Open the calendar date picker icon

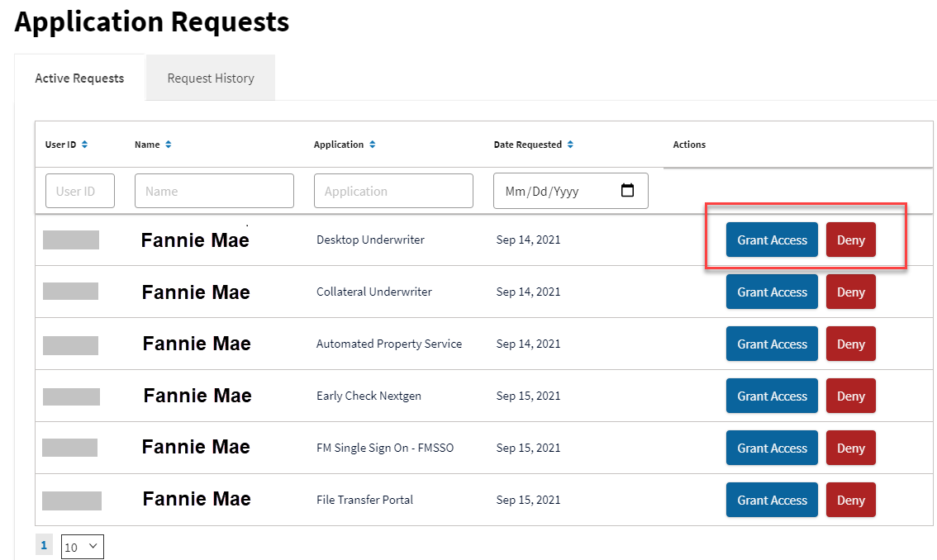tap(629, 191)
